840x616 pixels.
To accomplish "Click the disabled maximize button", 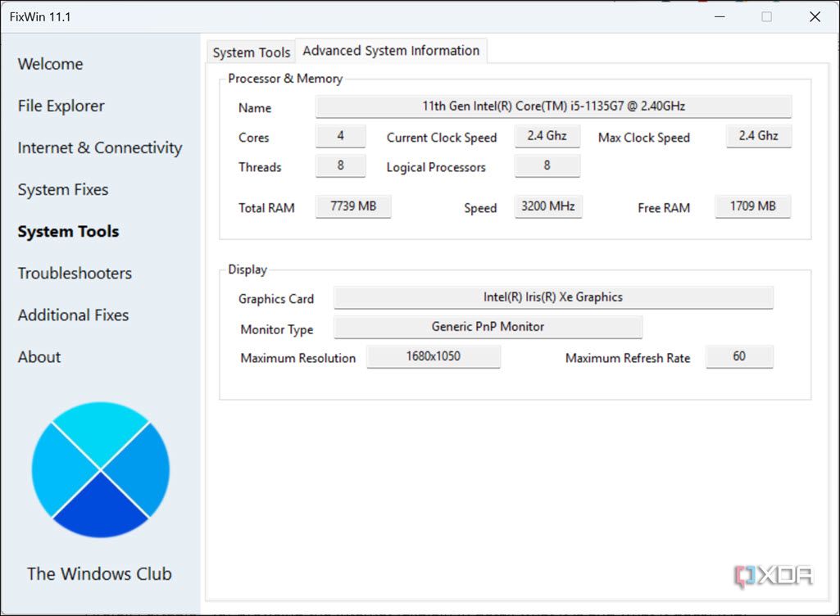I will click(x=766, y=16).
